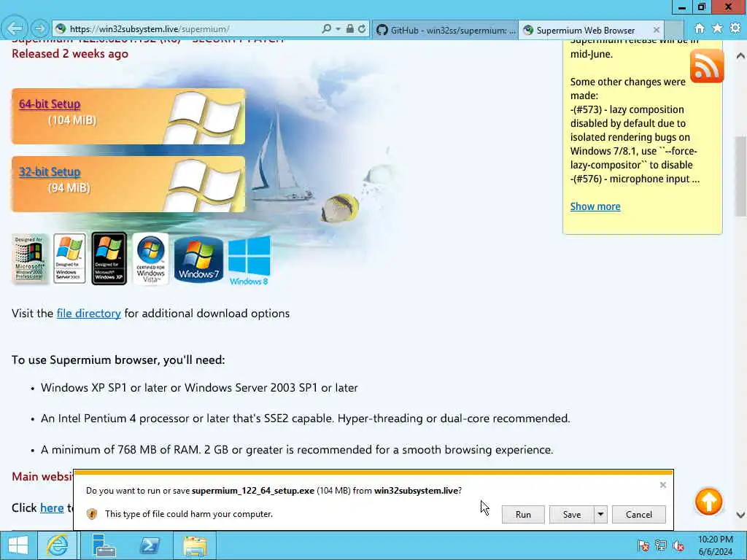Viewport: 747px width, 560px height.
Task: Click the Windows logo on 64-bit banner
Action: tap(204, 117)
